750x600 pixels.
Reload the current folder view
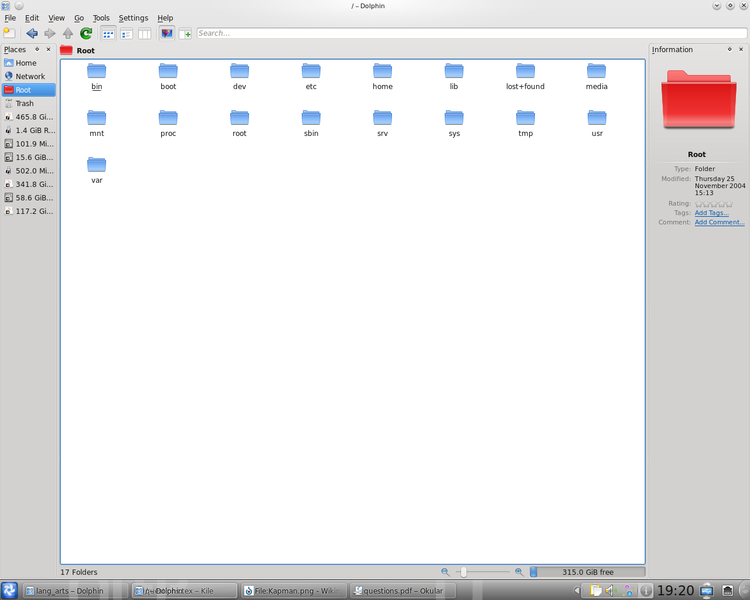pos(86,33)
